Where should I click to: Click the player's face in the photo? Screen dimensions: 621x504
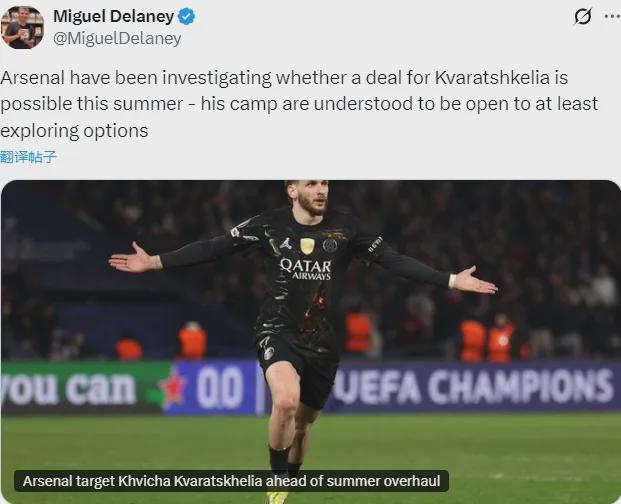(x=312, y=198)
